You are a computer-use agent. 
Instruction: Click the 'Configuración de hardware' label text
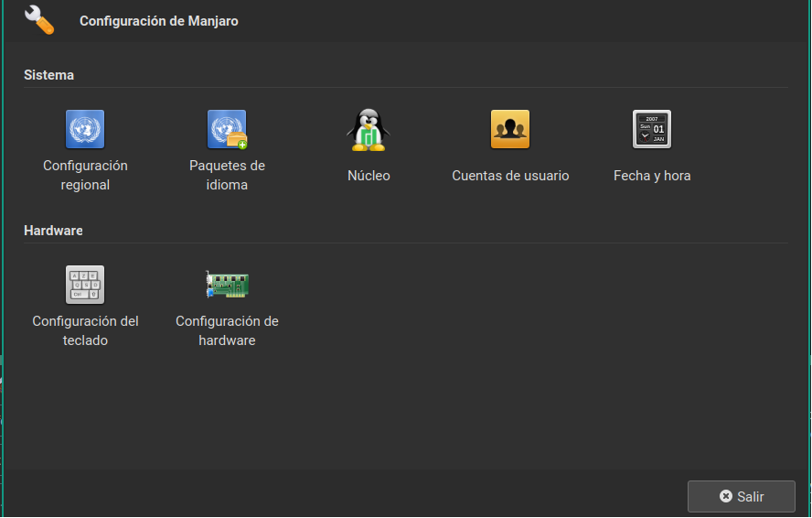click(x=227, y=330)
